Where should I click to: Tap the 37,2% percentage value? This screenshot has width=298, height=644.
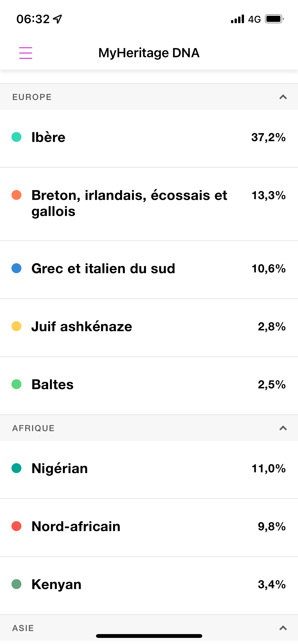268,137
